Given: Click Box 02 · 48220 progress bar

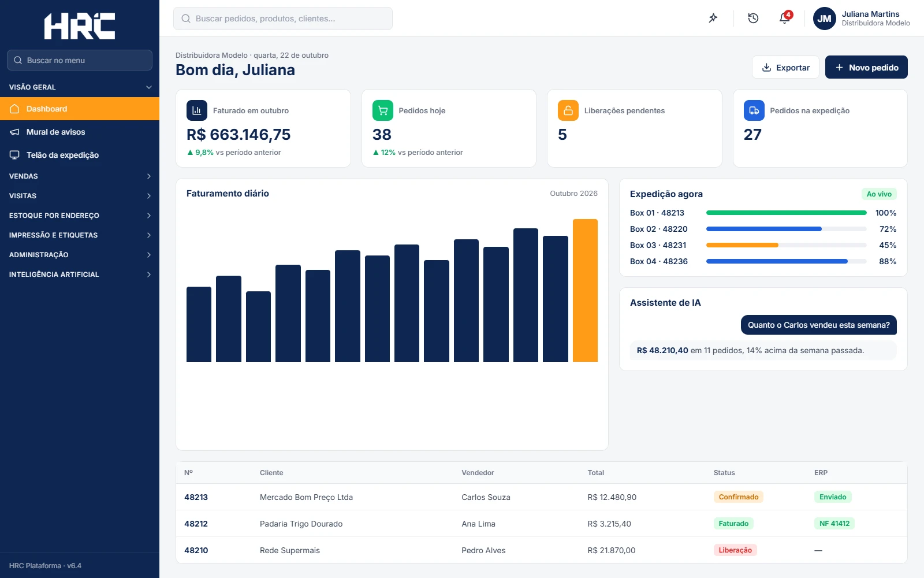Looking at the screenshot, I should click(787, 229).
